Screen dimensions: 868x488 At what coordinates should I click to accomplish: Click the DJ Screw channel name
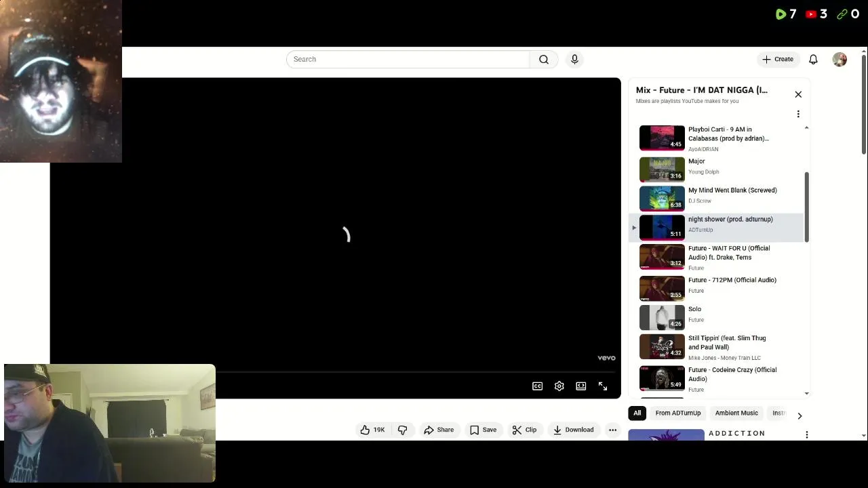pyautogui.click(x=700, y=201)
